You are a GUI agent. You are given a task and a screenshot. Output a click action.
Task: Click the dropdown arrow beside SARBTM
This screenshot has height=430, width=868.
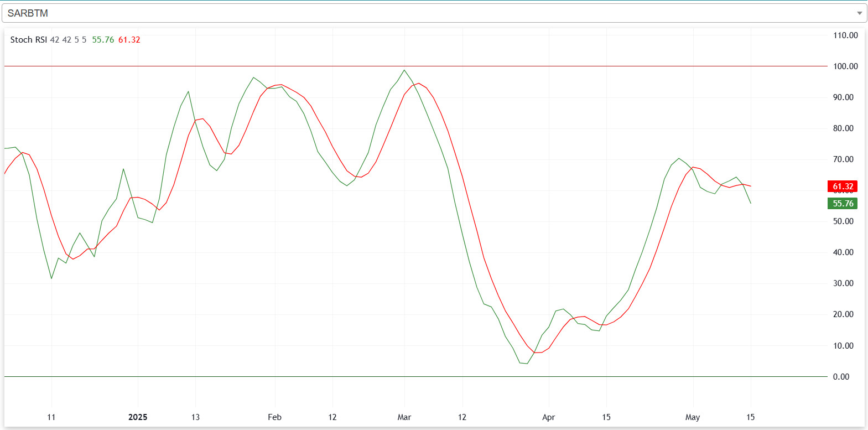tap(859, 13)
